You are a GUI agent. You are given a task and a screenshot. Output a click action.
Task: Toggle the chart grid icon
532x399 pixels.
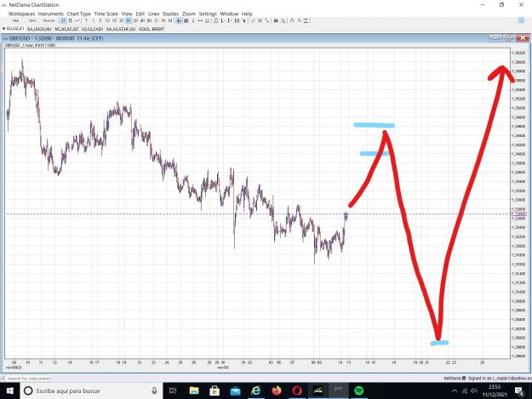pyautogui.click(x=186, y=20)
